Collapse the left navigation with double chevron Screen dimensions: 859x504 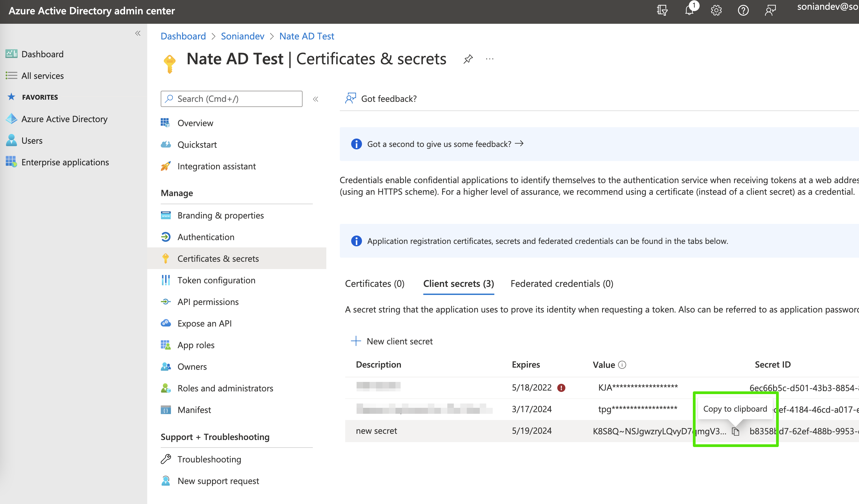(x=138, y=33)
